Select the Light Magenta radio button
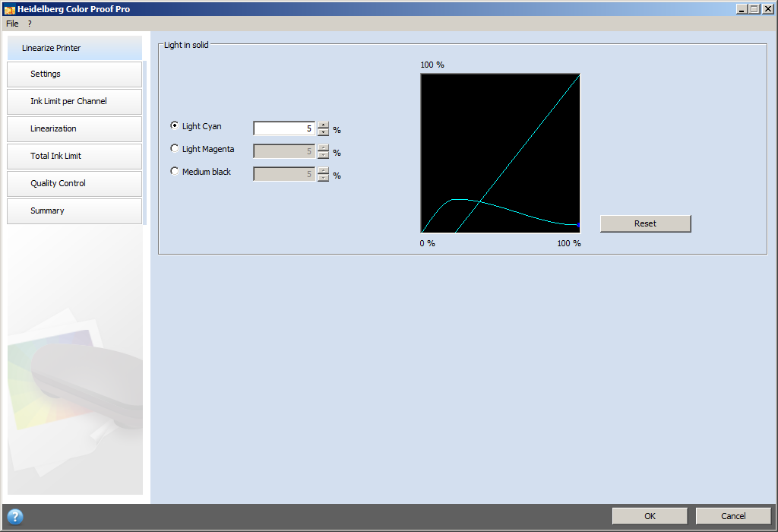This screenshot has width=778, height=532. (x=174, y=148)
